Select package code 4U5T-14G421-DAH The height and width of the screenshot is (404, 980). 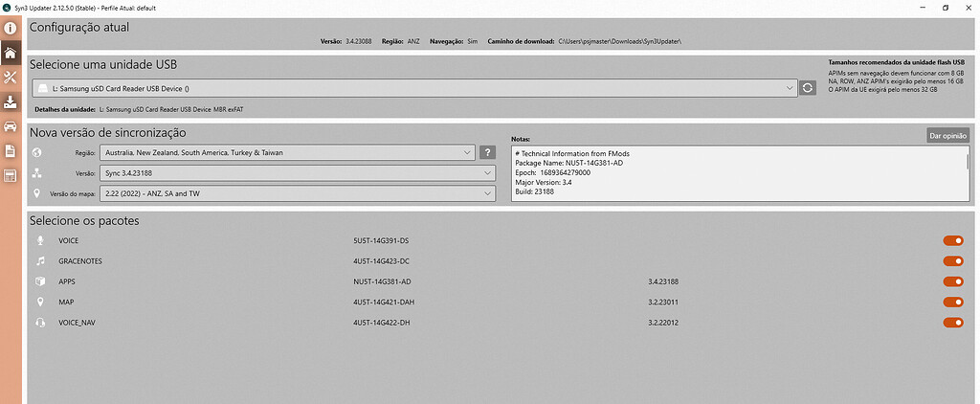click(x=384, y=303)
